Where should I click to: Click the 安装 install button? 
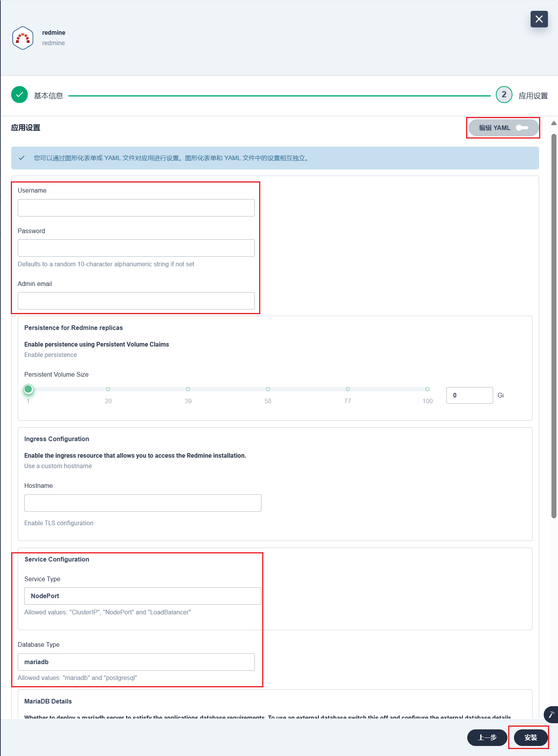point(531,737)
